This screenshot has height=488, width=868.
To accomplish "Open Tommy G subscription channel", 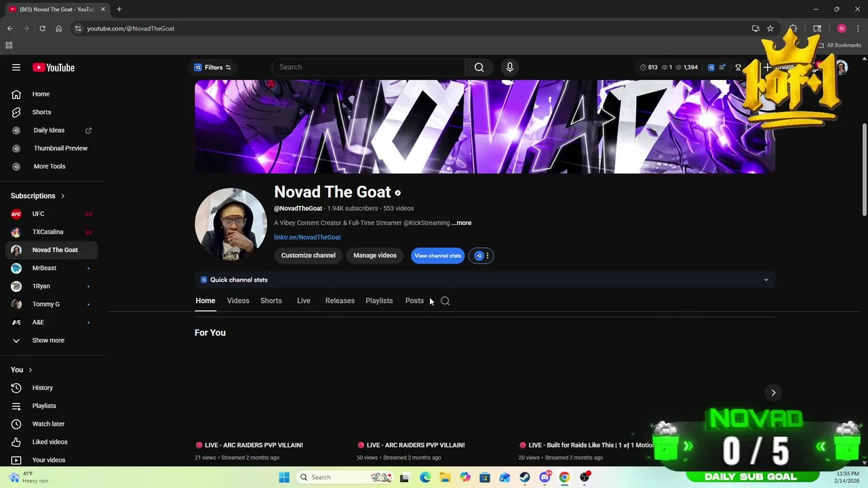I will pos(52,304).
